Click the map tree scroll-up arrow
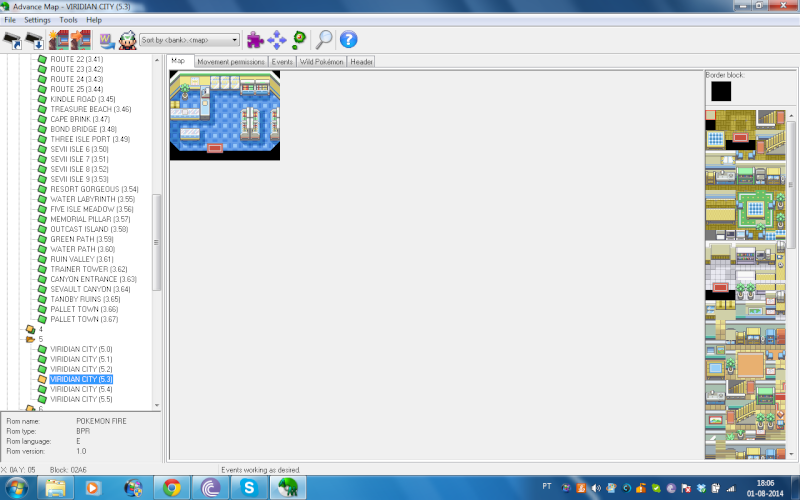800x500 pixels. pos(157,60)
